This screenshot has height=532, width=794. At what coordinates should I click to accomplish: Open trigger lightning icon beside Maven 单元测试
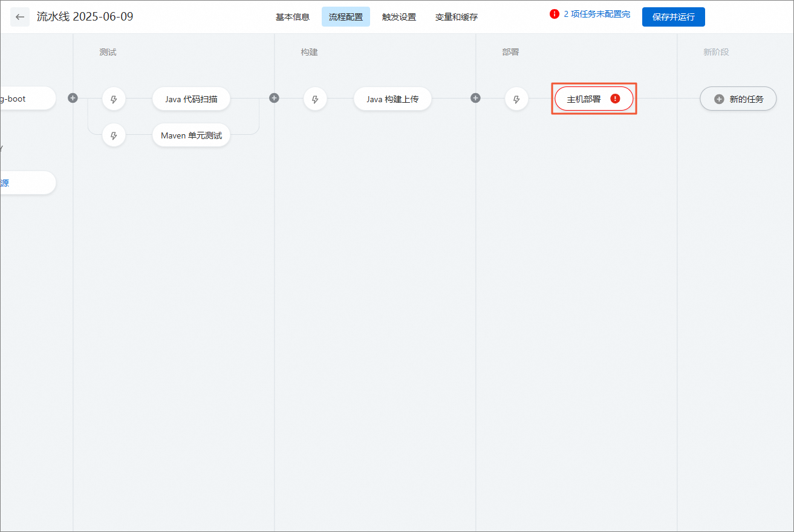114,135
